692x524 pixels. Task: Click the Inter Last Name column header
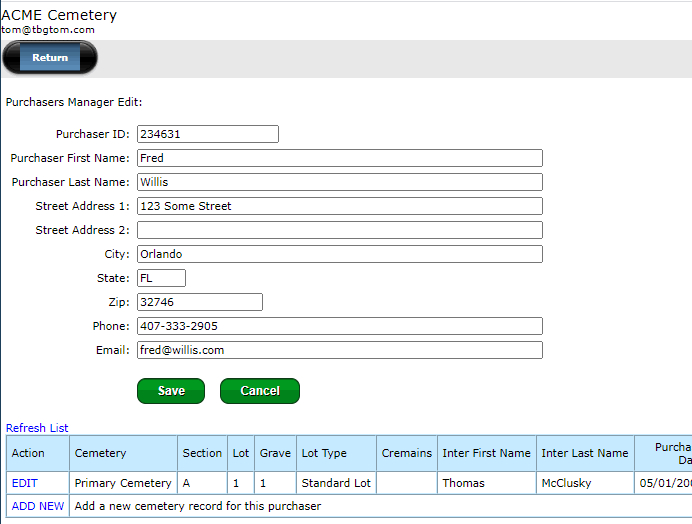585,453
